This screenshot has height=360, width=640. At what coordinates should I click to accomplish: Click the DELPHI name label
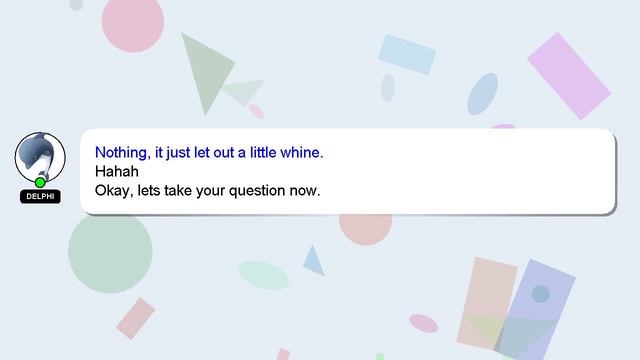click(x=40, y=196)
